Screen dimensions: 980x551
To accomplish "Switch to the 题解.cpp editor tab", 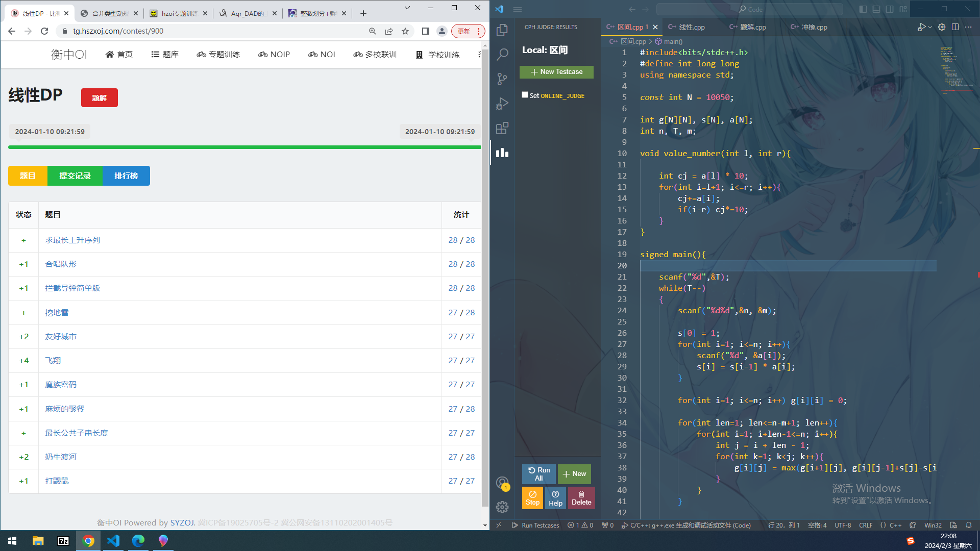I will coord(752,27).
